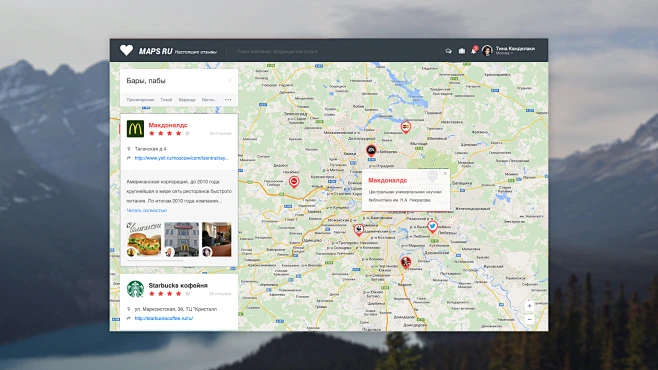The image size is (658, 370).
Task: Open the starbuckscoffee.ru website link
Action: pyautogui.click(x=164, y=318)
